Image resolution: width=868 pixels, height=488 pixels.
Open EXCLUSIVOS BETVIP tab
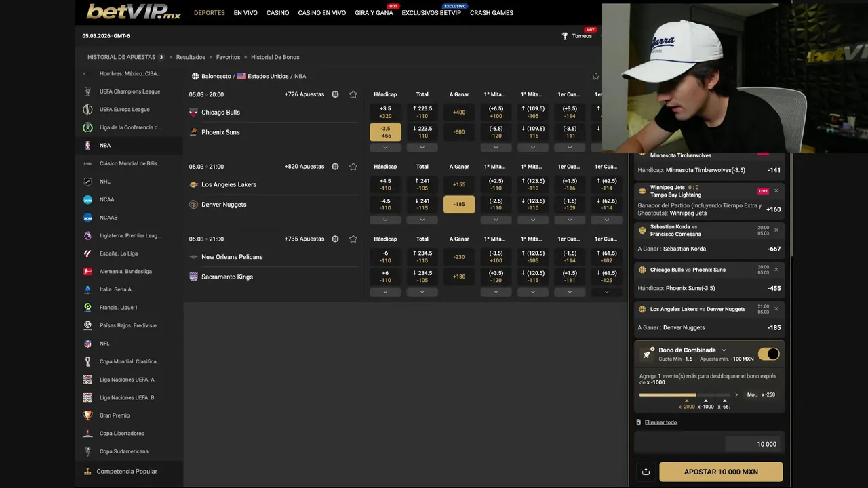point(431,13)
